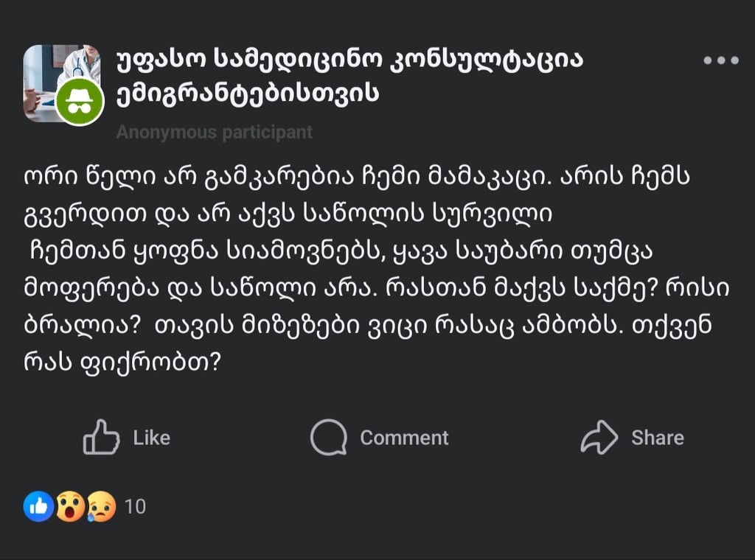
Task: Click the Like thumbs-up icon
Action: tap(103, 437)
